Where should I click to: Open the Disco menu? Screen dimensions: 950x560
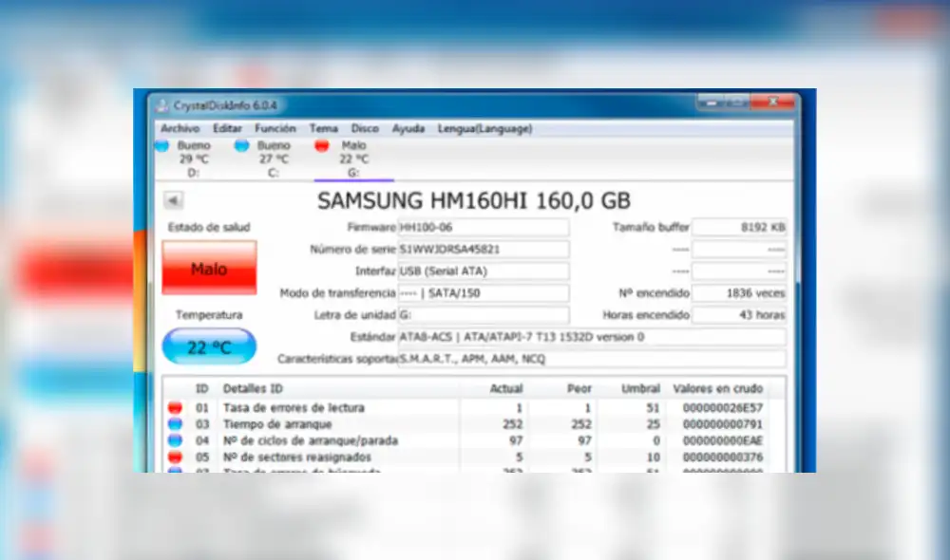365,128
